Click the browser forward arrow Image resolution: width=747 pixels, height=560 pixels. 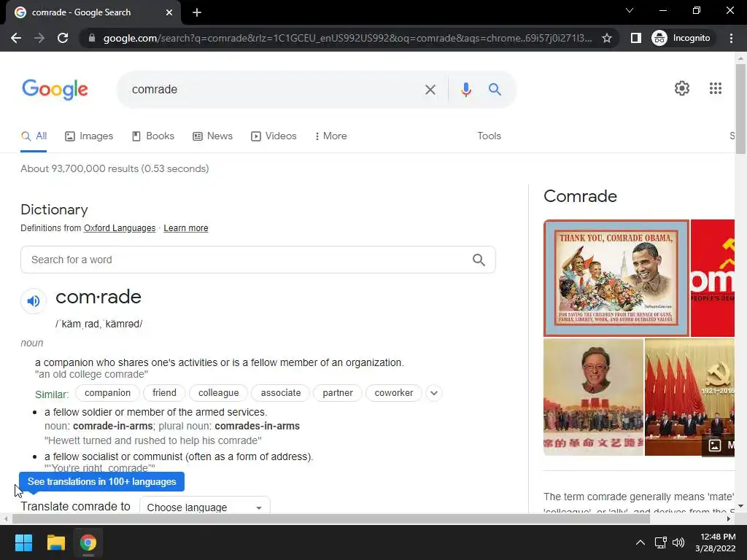pos(39,38)
